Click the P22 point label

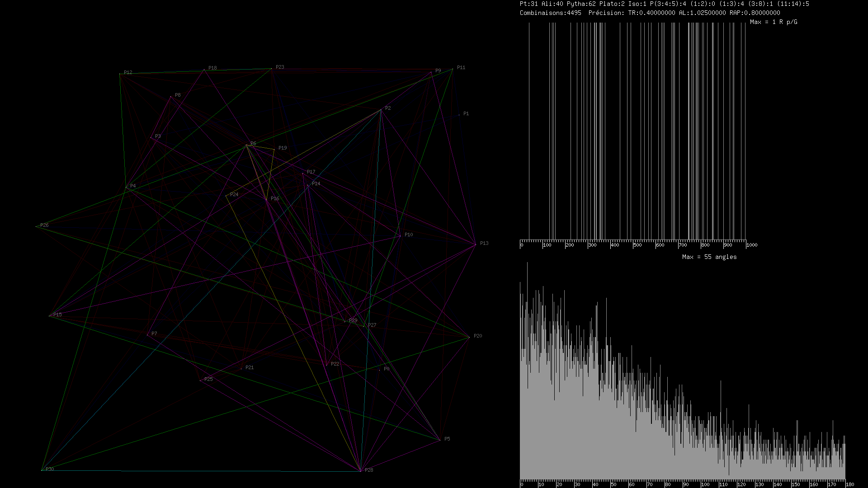[335, 364]
